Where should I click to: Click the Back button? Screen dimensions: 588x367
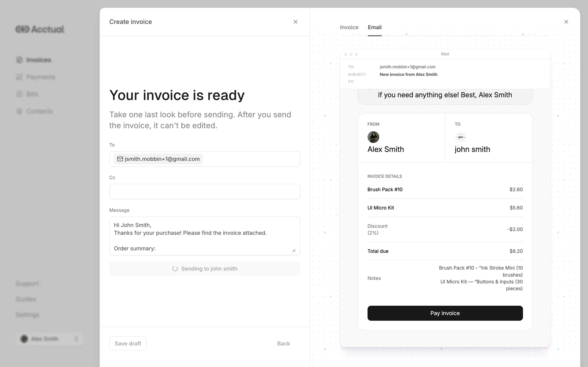click(283, 343)
